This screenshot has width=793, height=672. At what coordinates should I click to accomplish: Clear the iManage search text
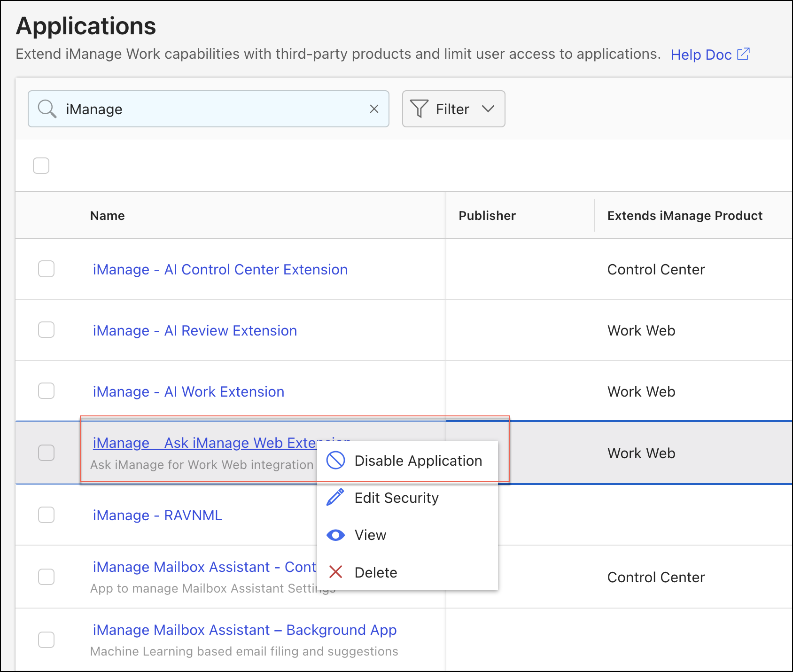[374, 109]
